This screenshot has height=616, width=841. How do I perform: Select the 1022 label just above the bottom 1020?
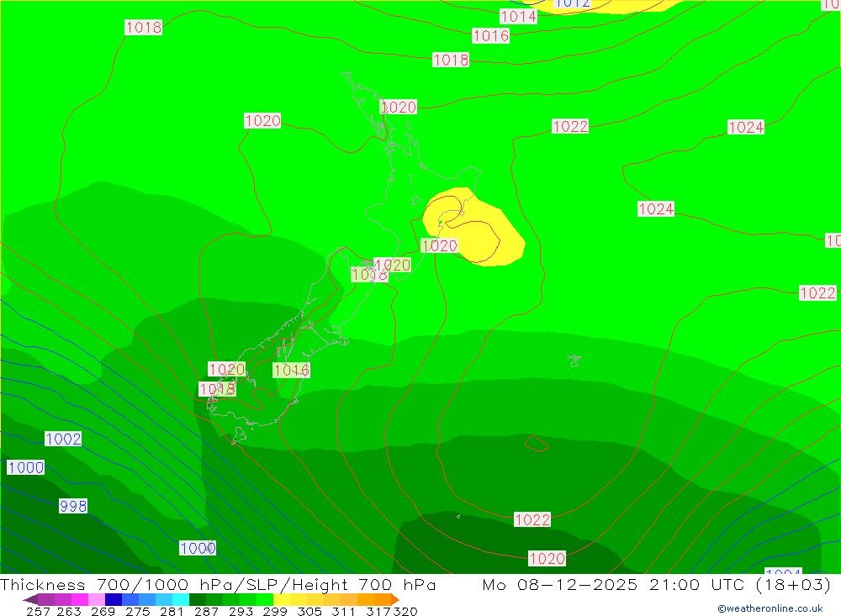[532, 519]
